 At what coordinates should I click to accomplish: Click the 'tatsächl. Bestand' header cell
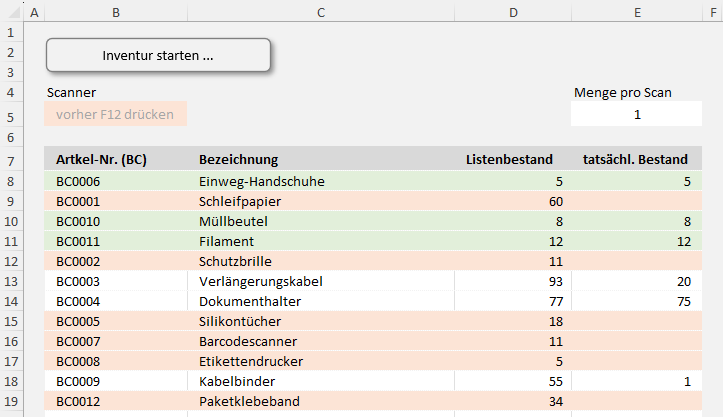coord(635,160)
